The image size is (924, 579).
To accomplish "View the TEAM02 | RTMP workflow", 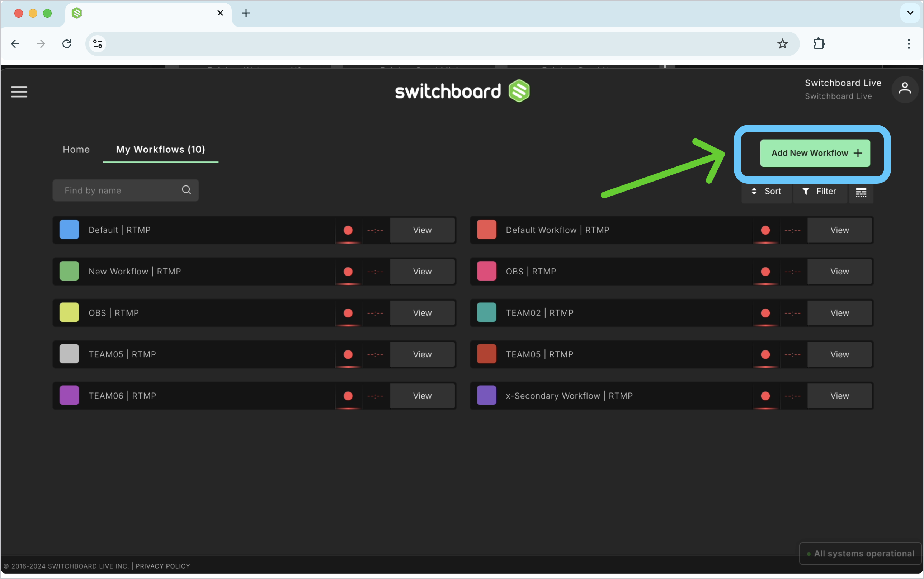I will [839, 313].
